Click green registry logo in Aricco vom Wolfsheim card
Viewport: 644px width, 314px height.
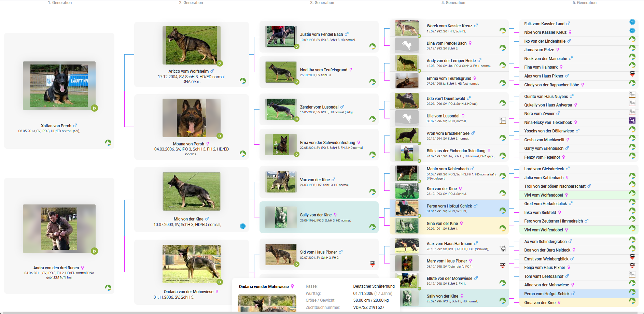coord(242,81)
